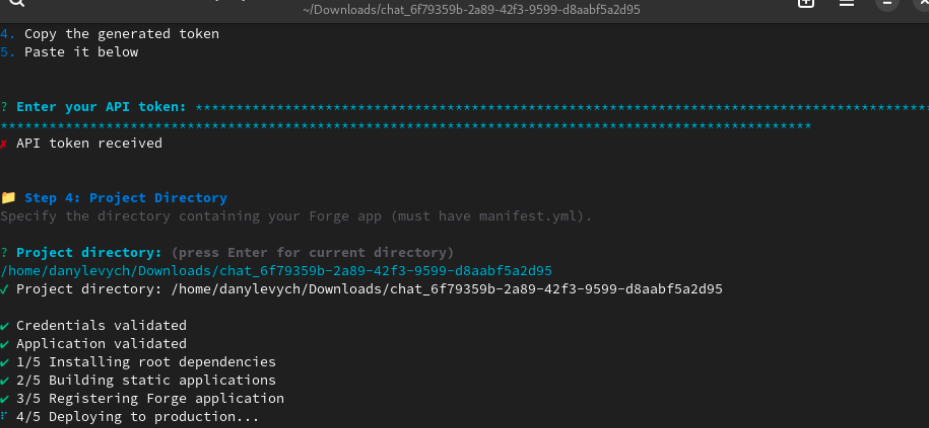Click the window title path text
The image size is (929, 428).
(x=471, y=10)
